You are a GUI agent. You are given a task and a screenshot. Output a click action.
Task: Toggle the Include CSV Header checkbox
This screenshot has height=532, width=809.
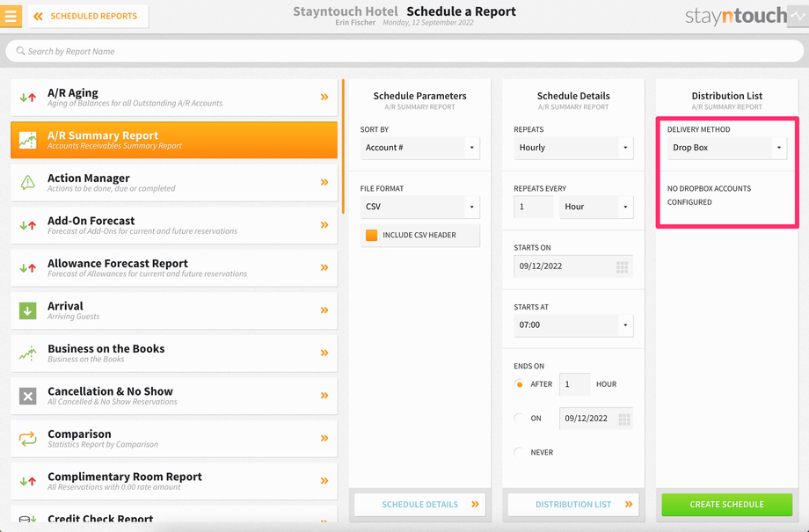tap(371, 236)
